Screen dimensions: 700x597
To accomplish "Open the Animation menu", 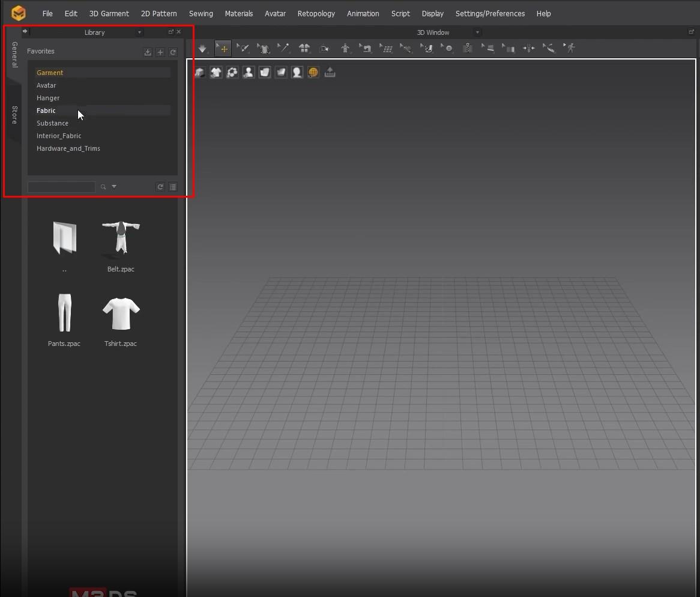I will [363, 14].
